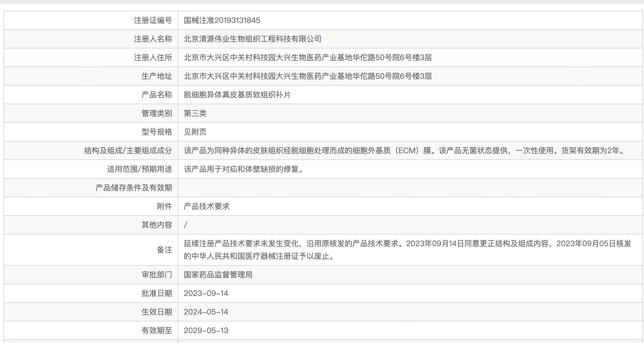Click the 有效期至 label

(157, 331)
